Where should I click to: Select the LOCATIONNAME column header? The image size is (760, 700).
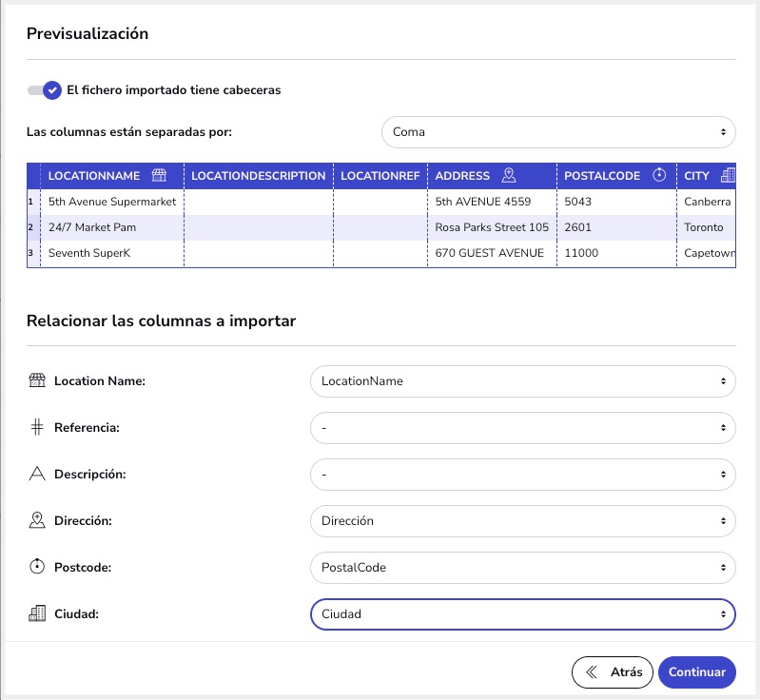pyautogui.click(x=112, y=176)
